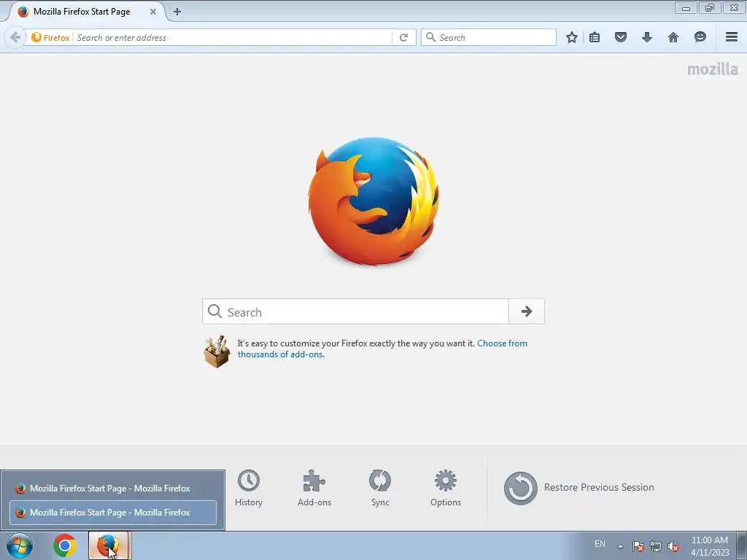Click the EN language indicator
The height and width of the screenshot is (560, 747).
click(x=600, y=544)
